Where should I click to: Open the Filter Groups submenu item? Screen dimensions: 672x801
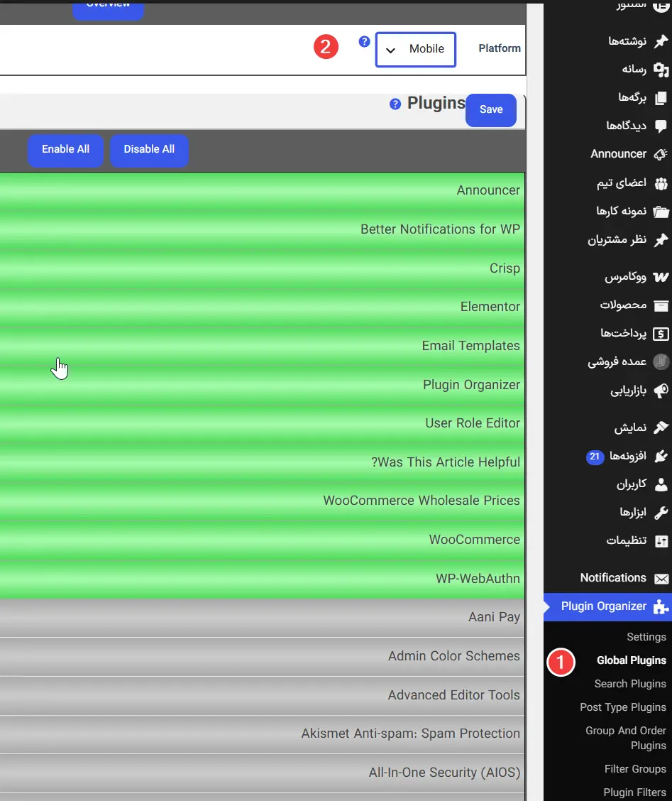(635, 769)
